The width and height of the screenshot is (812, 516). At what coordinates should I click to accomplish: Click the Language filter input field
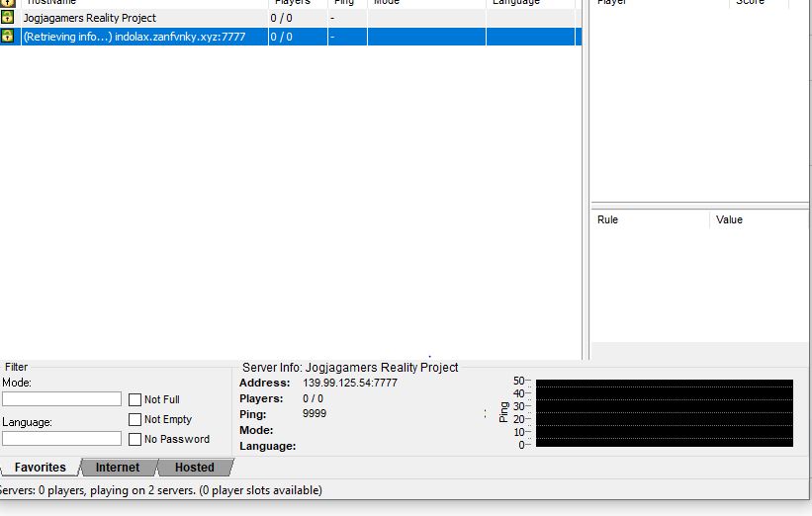click(x=61, y=438)
